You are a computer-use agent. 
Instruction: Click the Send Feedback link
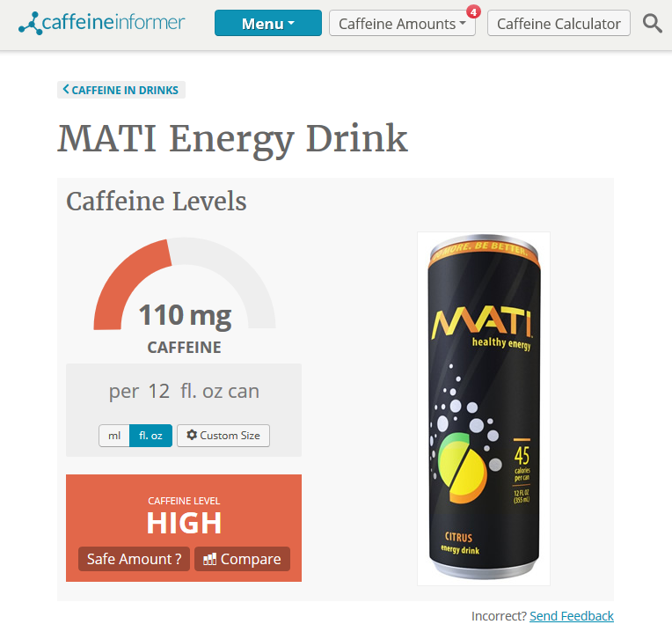point(571,616)
